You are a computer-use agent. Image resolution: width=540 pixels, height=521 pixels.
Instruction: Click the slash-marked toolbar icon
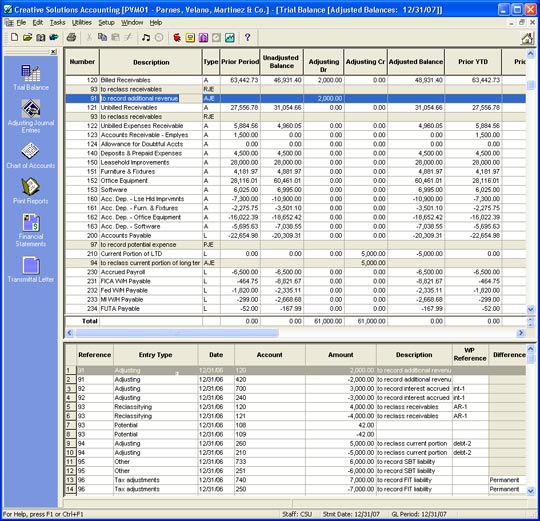128,37
